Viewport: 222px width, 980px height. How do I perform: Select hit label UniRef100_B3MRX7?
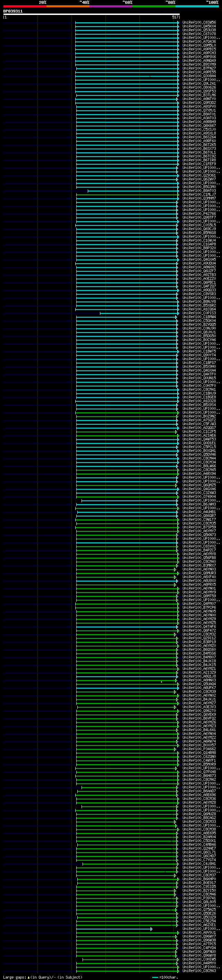pyautogui.click(x=199, y=565)
